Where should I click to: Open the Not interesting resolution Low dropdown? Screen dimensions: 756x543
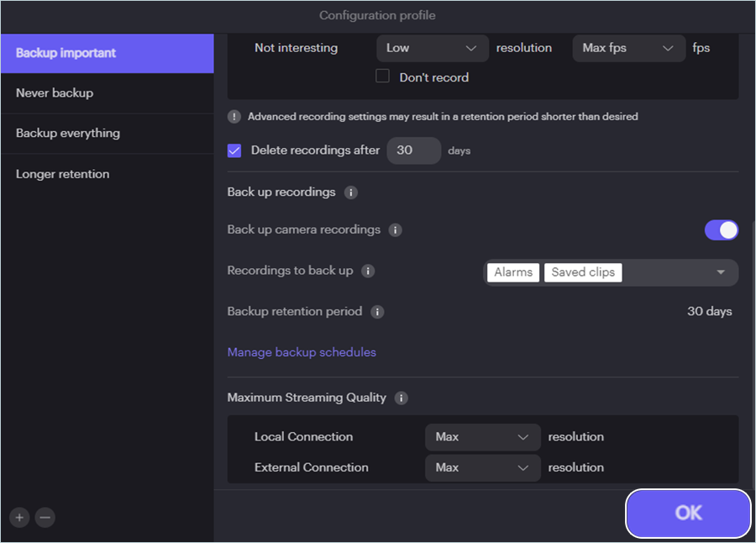pos(432,48)
